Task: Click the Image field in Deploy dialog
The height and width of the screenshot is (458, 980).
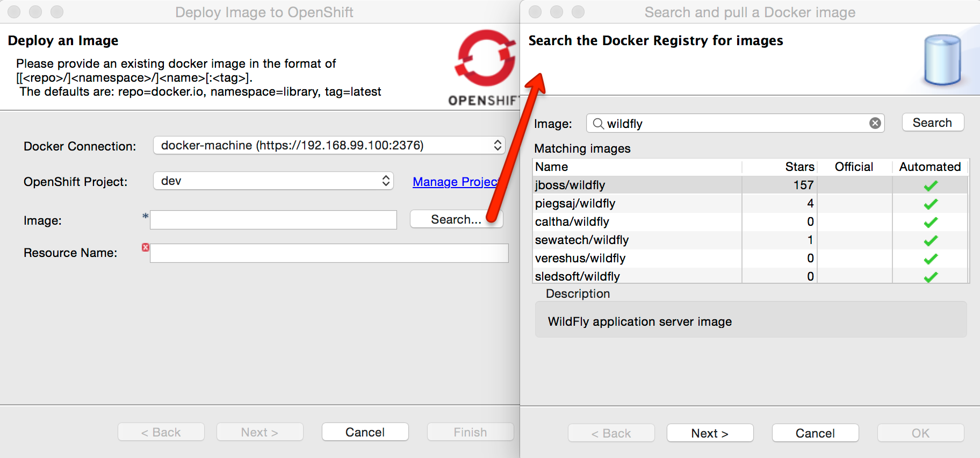Action: pyautogui.click(x=273, y=220)
